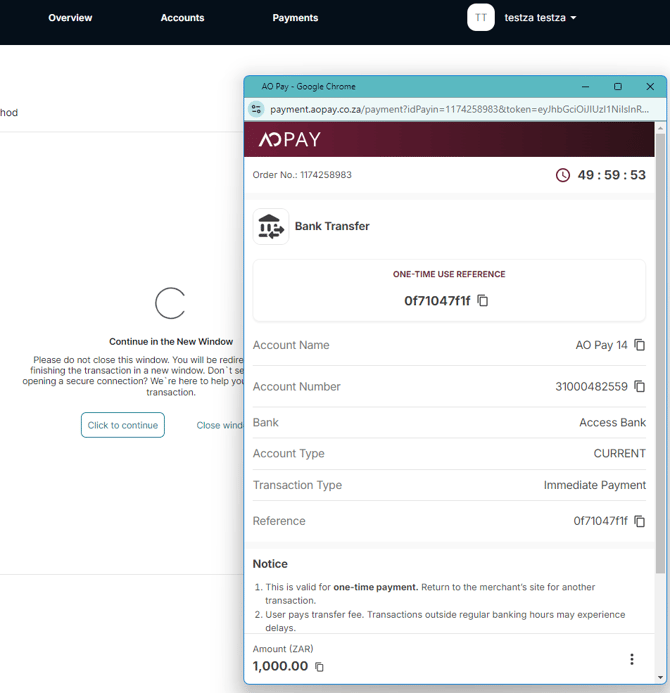670x693 pixels.
Task: Click the AO Pay 14 account name text
Action: coord(601,345)
